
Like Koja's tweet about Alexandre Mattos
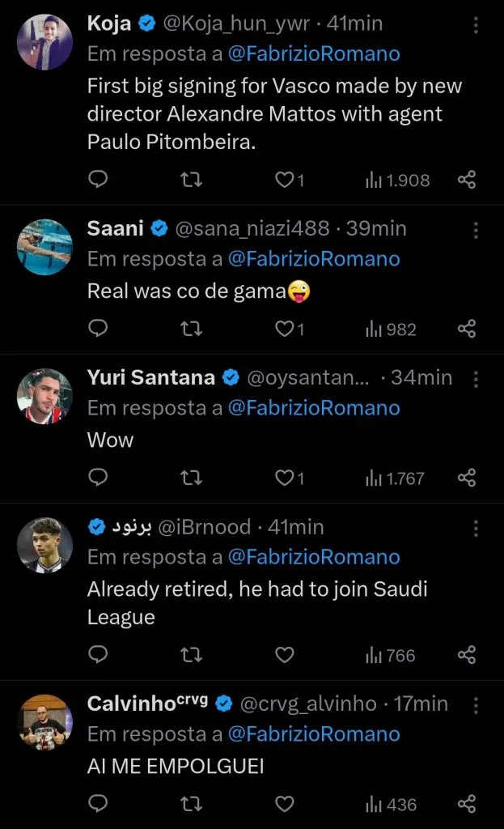pyautogui.click(x=290, y=180)
